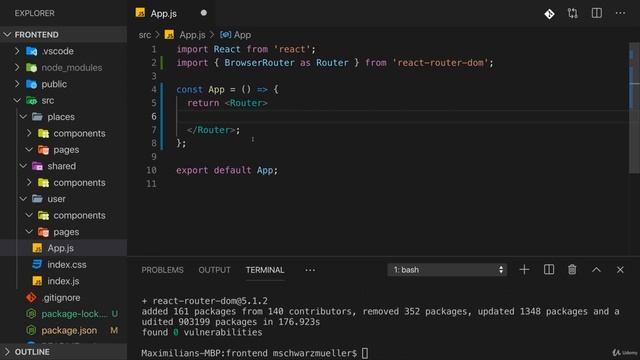Expand the components folder under shared
Viewport: 640px width, 360px height.
tap(29, 182)
